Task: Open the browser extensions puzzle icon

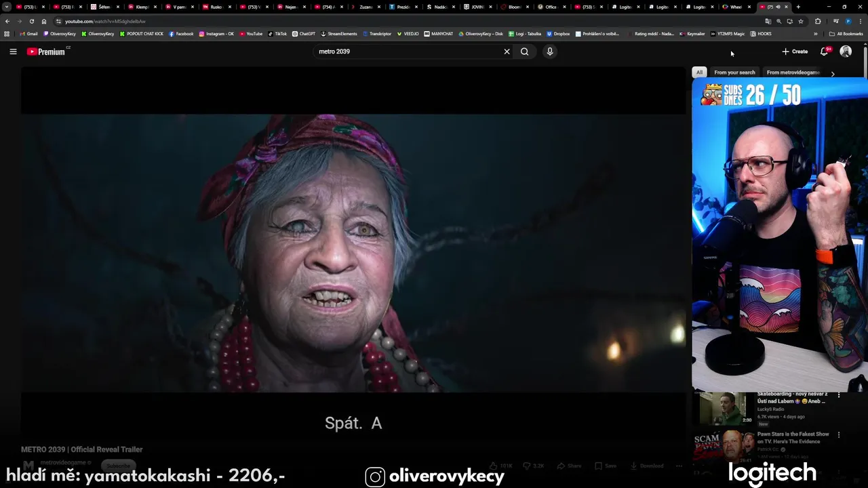Action: [818, 21]
